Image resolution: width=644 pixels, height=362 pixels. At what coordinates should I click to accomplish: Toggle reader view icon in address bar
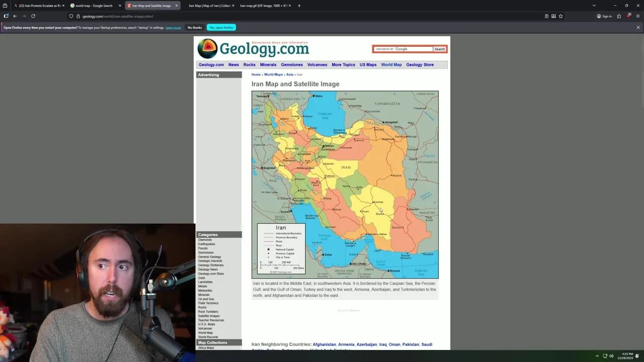pos(546,16)
